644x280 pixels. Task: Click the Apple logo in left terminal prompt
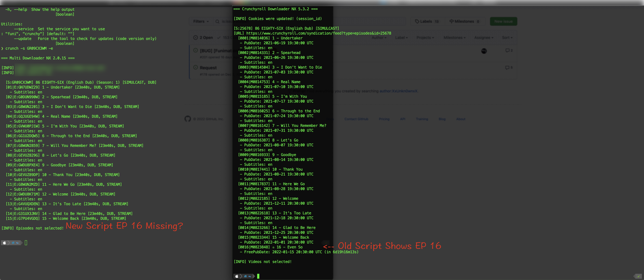(x=4, y=243)
